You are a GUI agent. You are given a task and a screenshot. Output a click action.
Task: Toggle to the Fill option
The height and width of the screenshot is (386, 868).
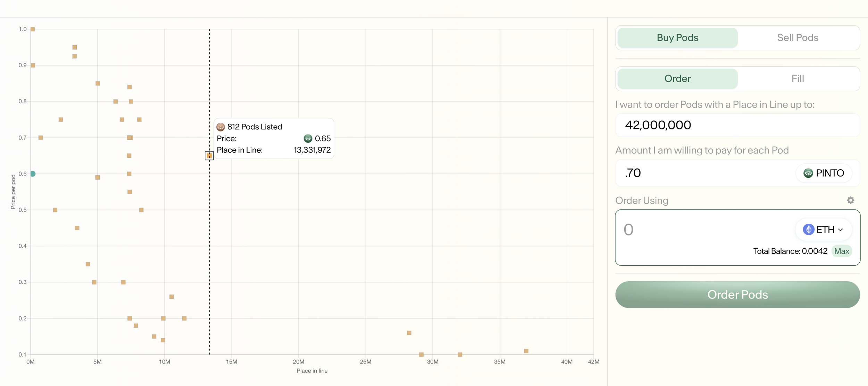point(798,79)
